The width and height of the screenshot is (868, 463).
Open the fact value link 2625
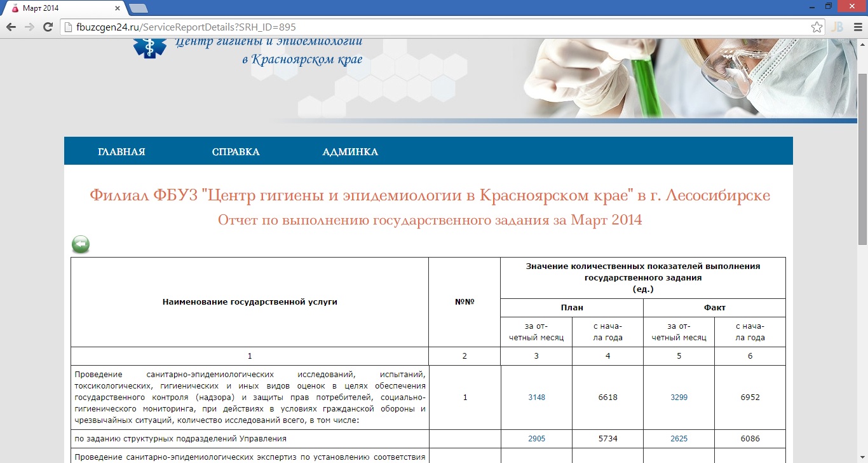coord(679,438)
